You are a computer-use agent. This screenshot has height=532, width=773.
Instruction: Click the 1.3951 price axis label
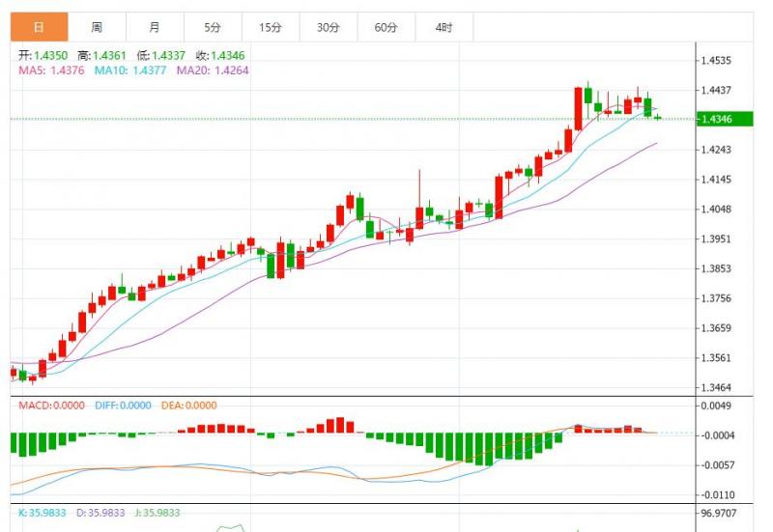tap(716, 238)
